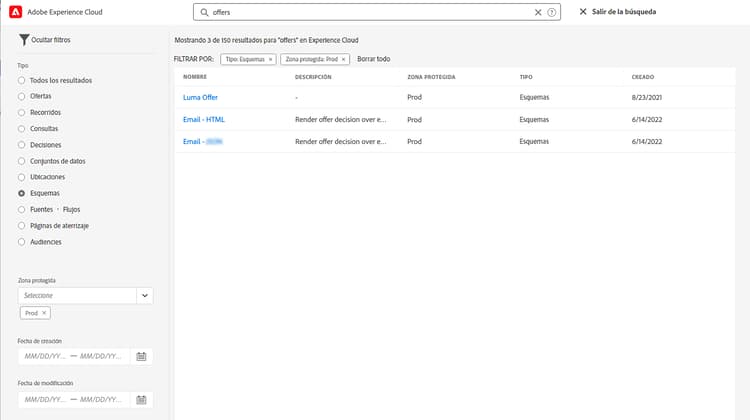Clear the search text with the X icon
Viewport: 750px width, 420px height.
pos(538,12)
